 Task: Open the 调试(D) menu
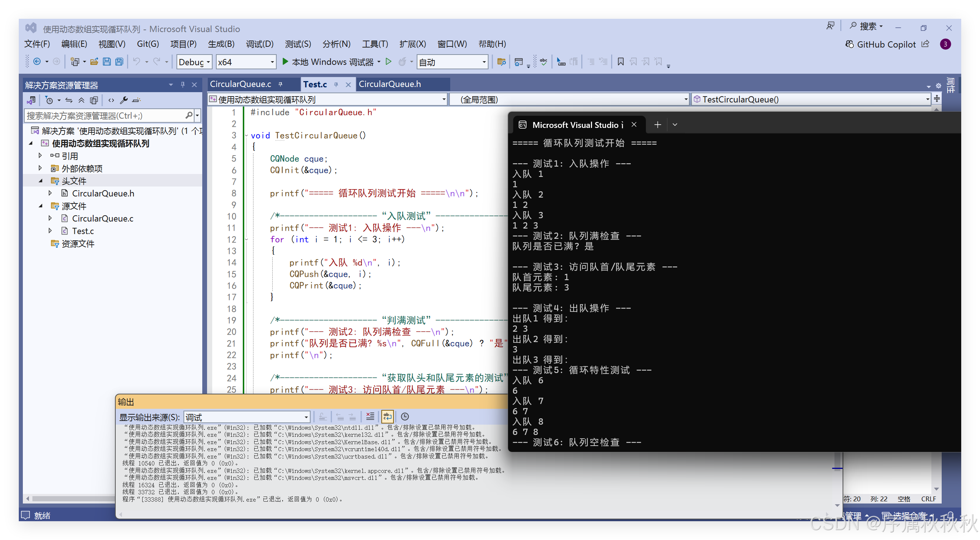coord(259,44)
